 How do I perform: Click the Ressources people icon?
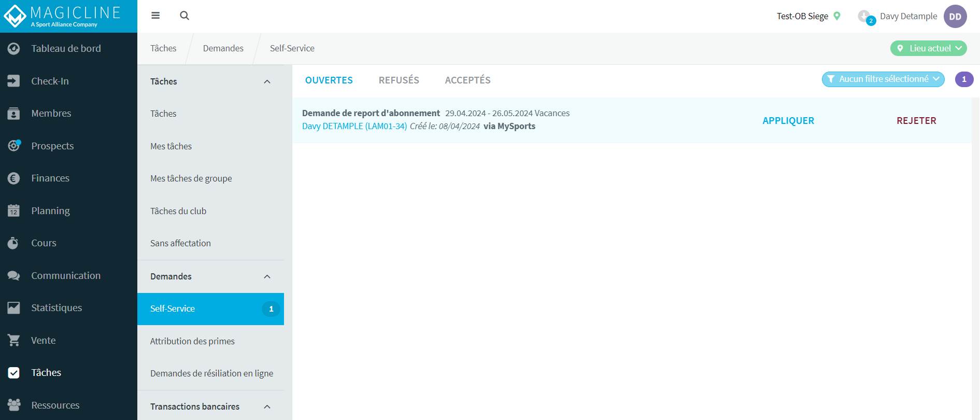tap(14, 405)
